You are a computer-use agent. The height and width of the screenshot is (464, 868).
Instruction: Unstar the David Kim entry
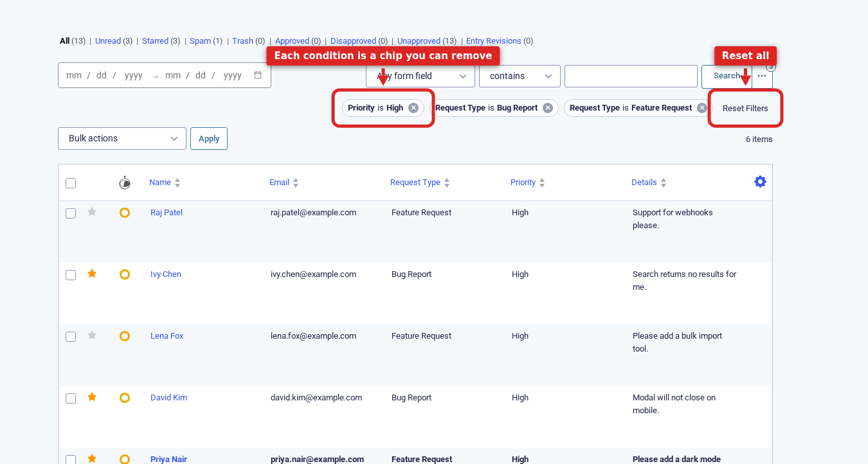click(x=92, y=397)
